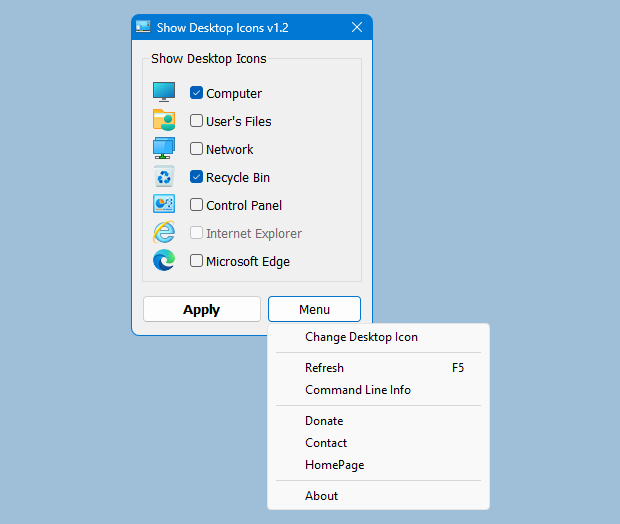Close the Show Desktop Icons window

[x=357, y=27]
